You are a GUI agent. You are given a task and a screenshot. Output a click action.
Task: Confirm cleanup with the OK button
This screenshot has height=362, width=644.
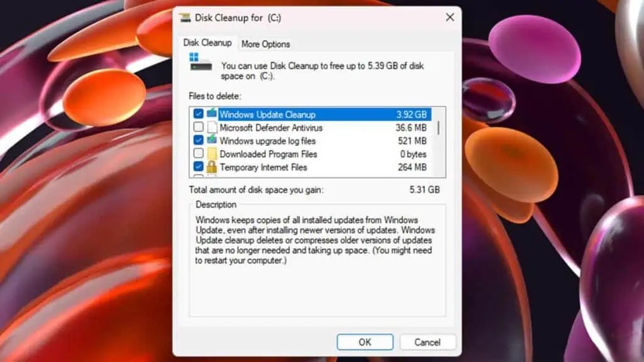(365, 342)
